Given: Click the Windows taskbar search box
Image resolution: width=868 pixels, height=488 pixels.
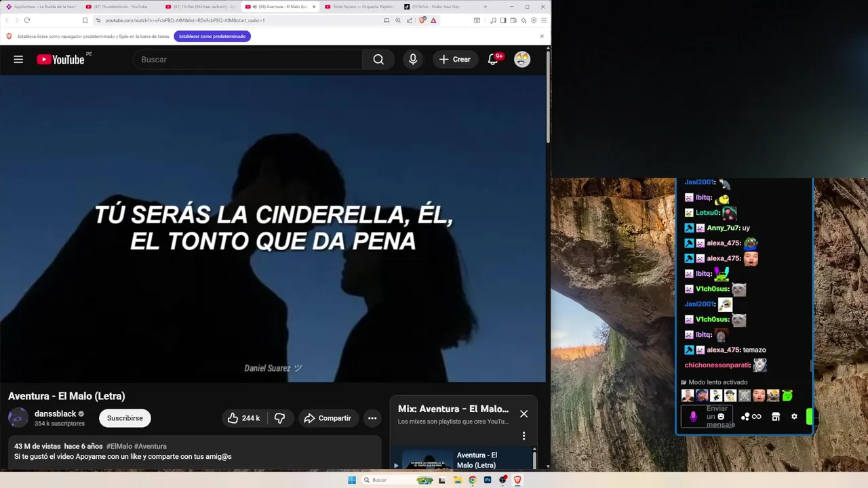Looking at the screenshot, I should coord(398,480).
